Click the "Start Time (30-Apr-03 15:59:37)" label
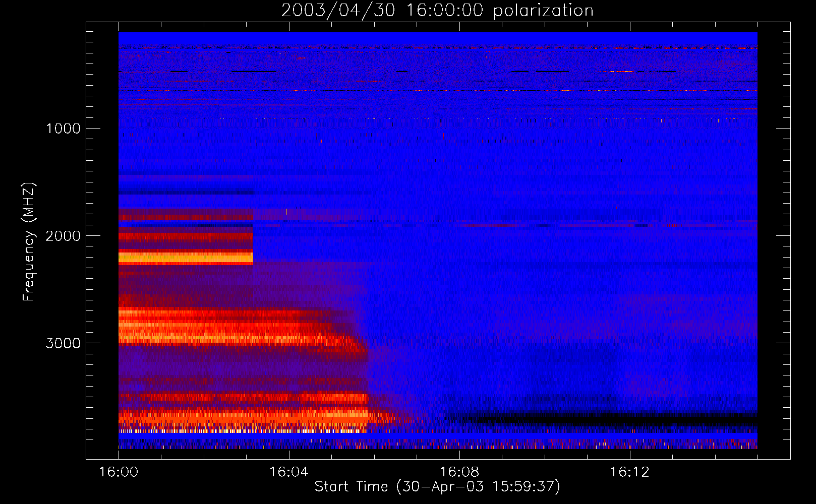The image size is (816, 504). click(x=437, y=487)
